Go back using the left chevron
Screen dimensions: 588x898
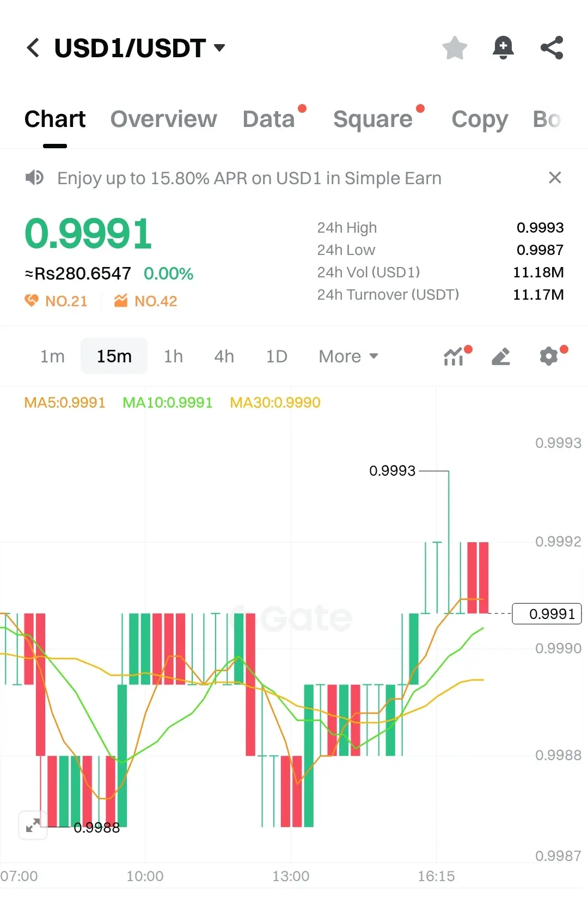pos(33,48)
